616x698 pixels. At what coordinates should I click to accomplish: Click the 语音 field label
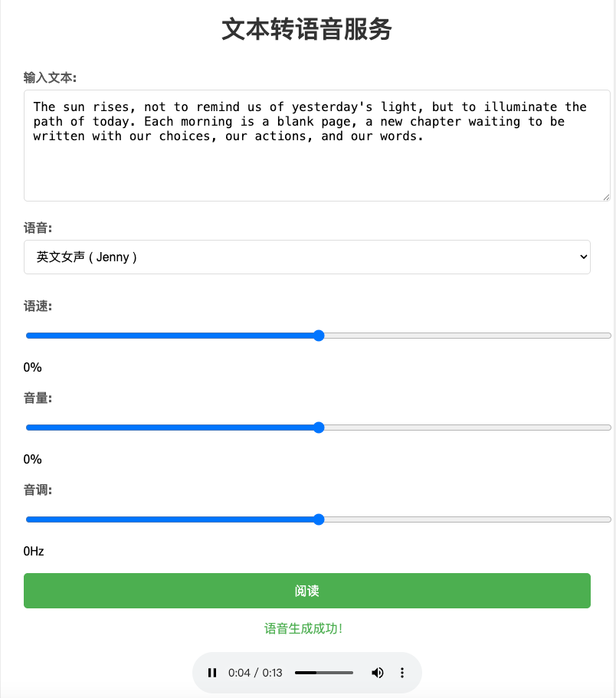[38, 228]
